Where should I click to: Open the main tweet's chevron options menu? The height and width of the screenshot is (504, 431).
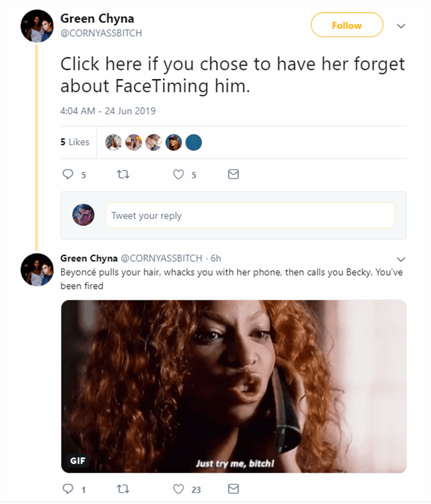click(400, 25)
